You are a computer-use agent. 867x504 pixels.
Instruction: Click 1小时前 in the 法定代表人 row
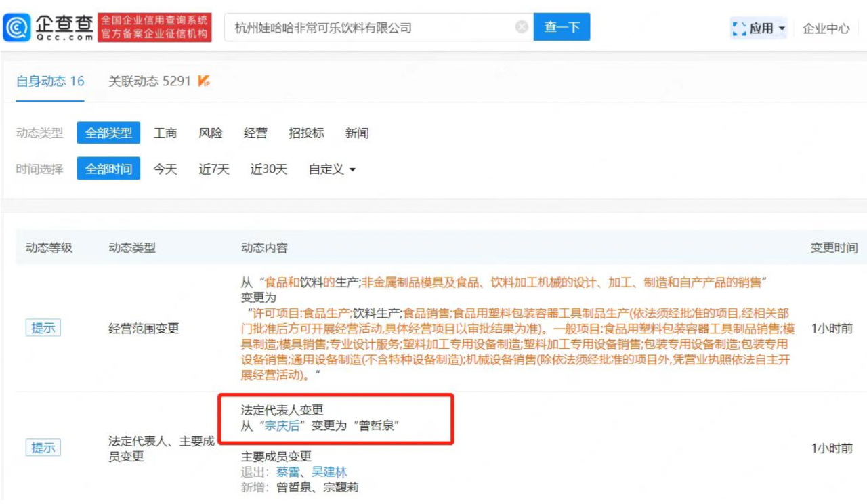coord(832,448)
